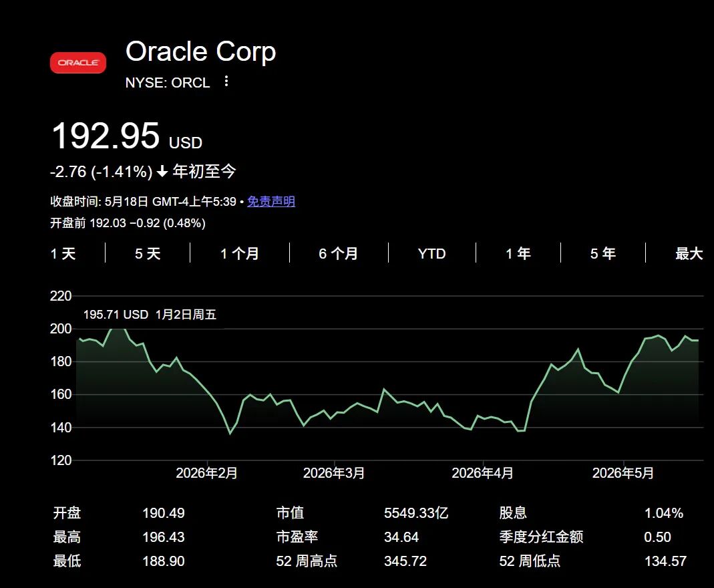Click the 2026年2月 axis label
The height and width of the screenshot is (588, 714).
point(207,473)
